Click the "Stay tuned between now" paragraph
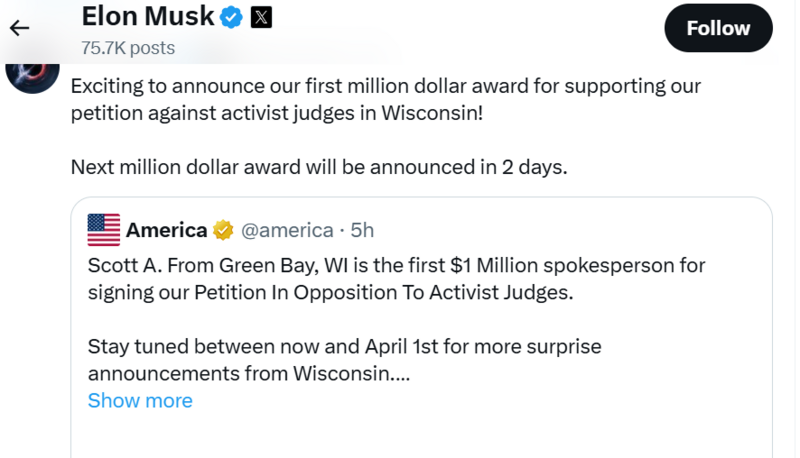 pyautogui.click(x=344, y=360)
